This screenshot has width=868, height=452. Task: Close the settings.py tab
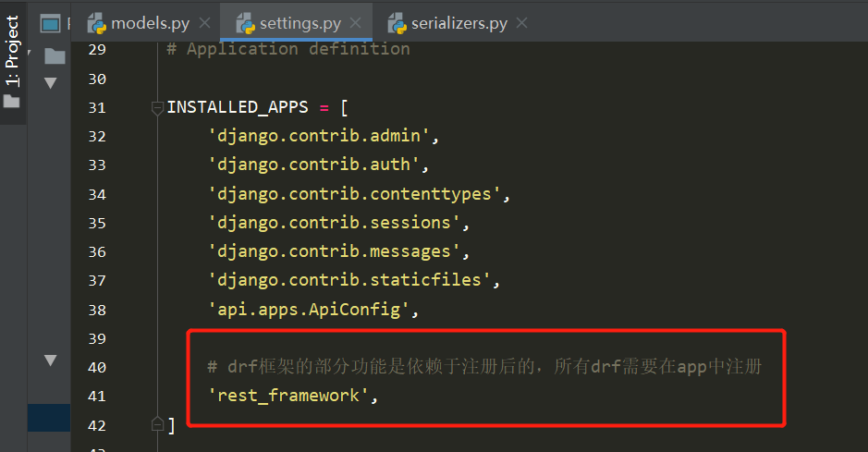(x=355, y=23)
